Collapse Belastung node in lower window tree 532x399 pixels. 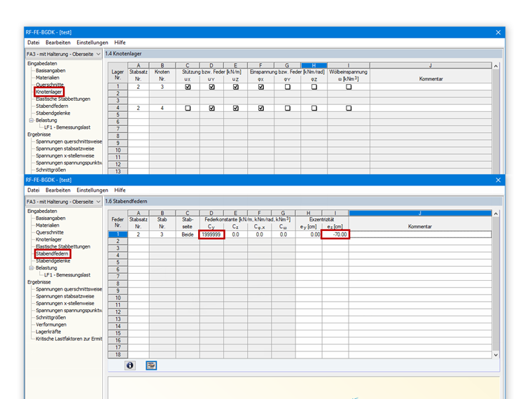pos(31,267)
